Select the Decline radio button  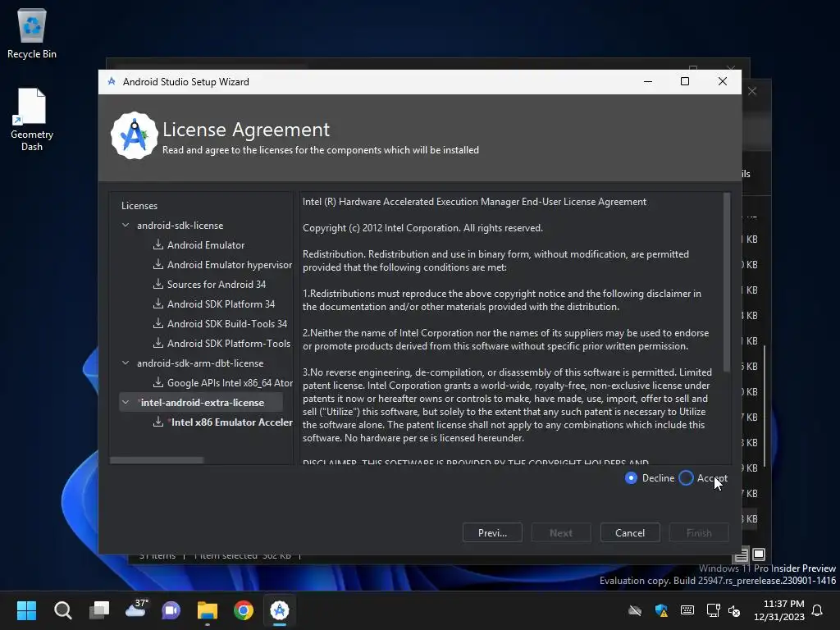pos(631,478)
